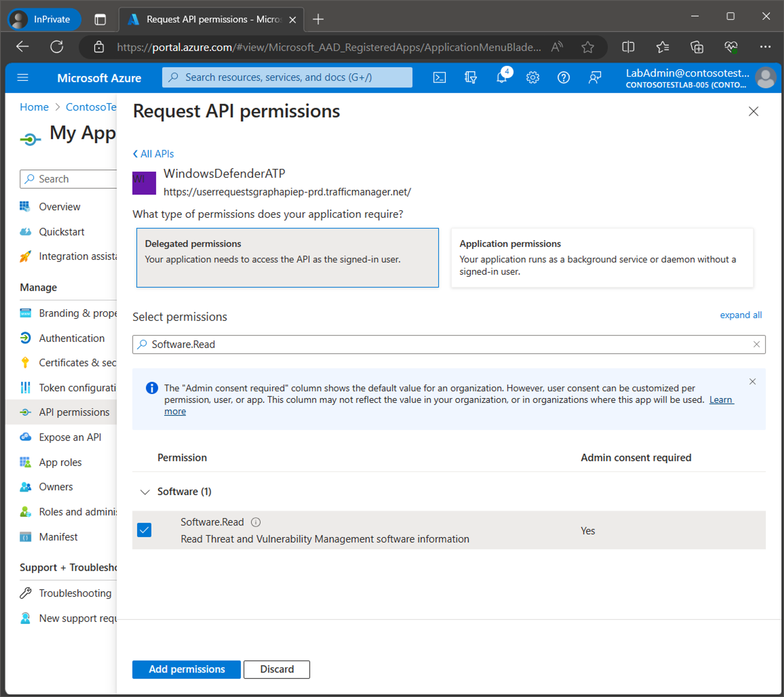Clear the Software.Read search text
This screenshot has height=697, width=784.
click(x=756, y=344)
